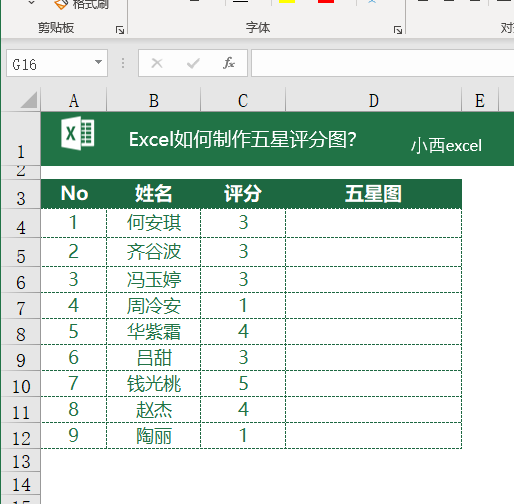The image size is (514, 504).
Task: Activate the Format Painter (格式刷) tool
Action: tap(81, 5)
